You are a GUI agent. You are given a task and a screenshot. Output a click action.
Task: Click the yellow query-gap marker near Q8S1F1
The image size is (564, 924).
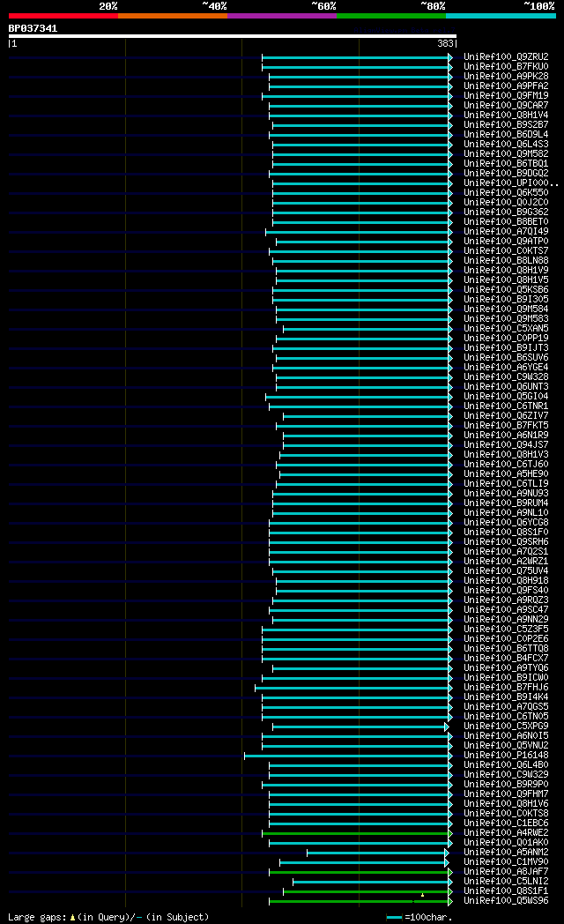tap(423, 895)
